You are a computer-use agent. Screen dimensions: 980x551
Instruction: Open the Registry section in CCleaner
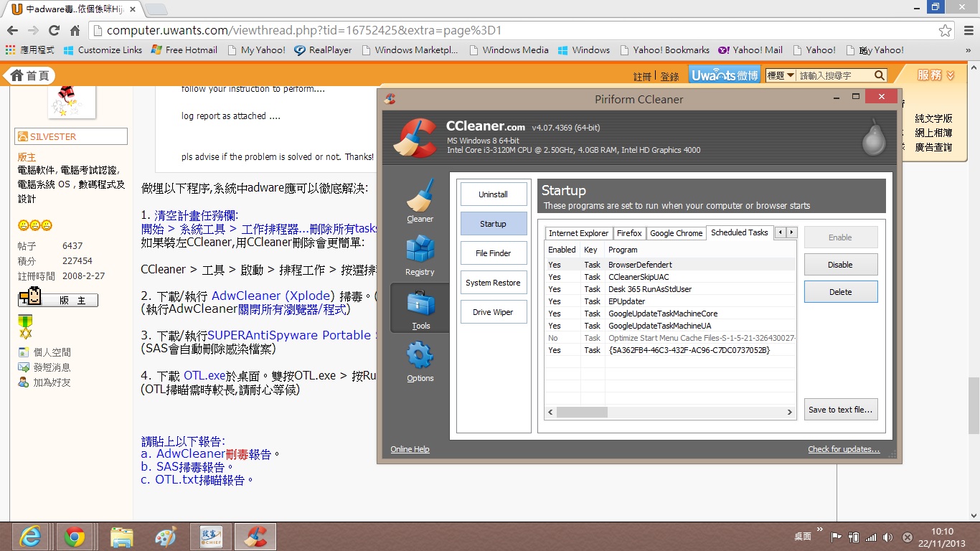(x=420, y=255)
